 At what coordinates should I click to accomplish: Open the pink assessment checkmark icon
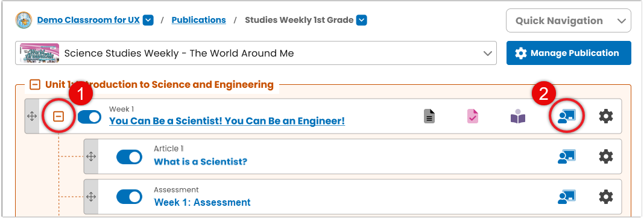[x=473, y=117]
